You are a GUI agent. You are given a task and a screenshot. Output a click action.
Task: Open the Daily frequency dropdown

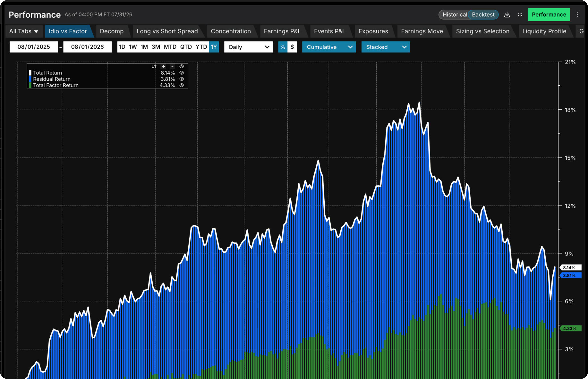[248, 47]
